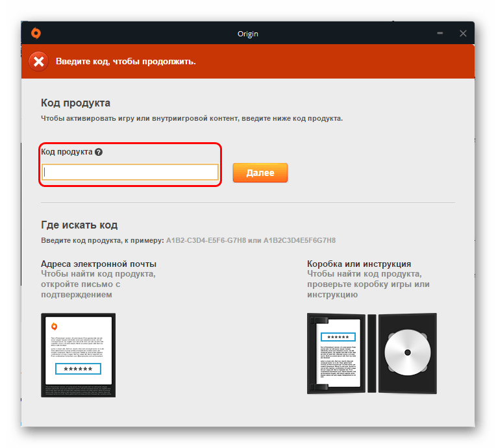Click the Код продукта main heading
496x448 pixels.
point(75,103)
